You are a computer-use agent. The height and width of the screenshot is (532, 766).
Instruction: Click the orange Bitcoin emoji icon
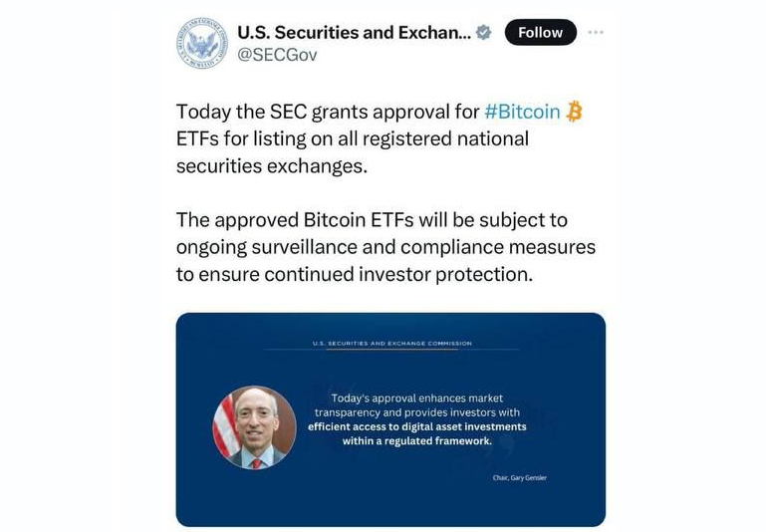coord(574,112)
